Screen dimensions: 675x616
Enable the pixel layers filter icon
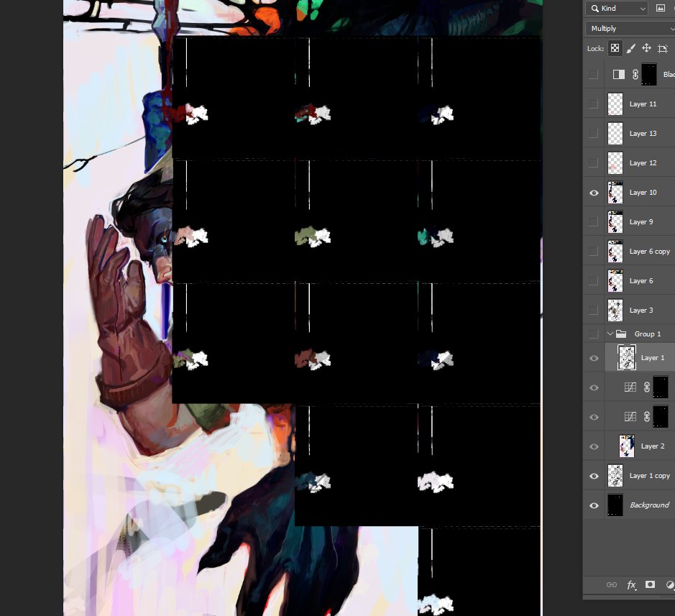tap(661, 8)
